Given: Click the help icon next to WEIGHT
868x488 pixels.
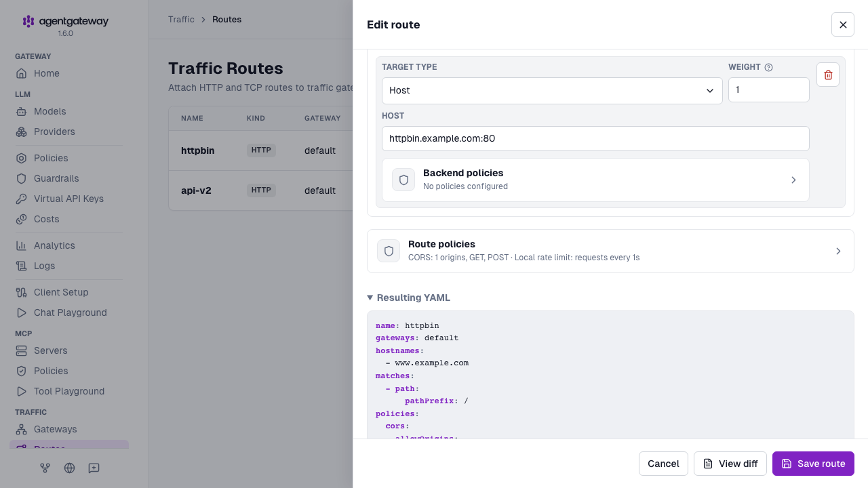Looking at the screenshot, I should point(769,67).
